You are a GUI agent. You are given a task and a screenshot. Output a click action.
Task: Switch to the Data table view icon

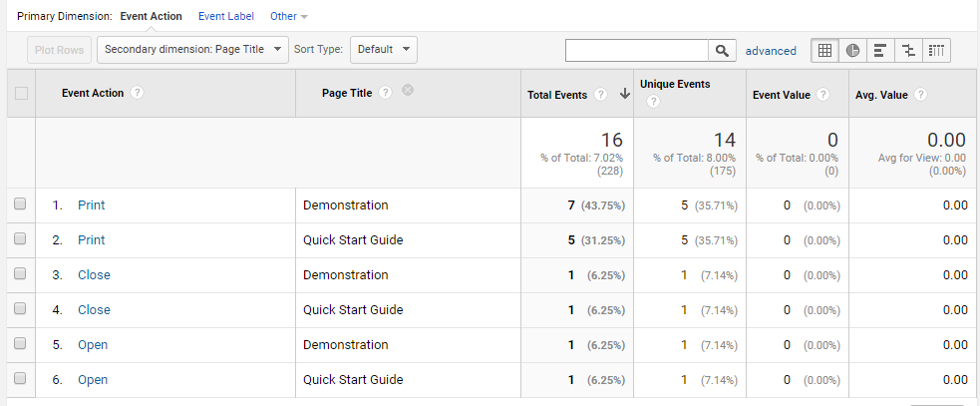coord(825,50)
